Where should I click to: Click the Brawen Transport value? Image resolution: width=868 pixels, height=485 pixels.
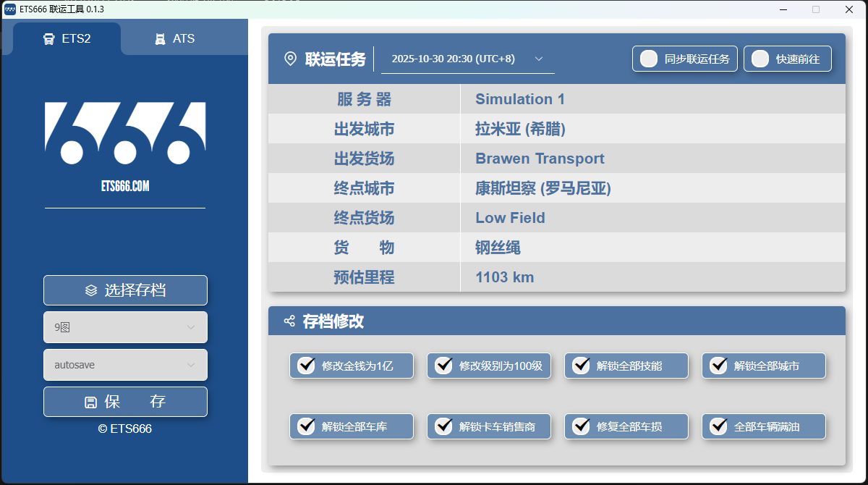[x=540, y=159]
